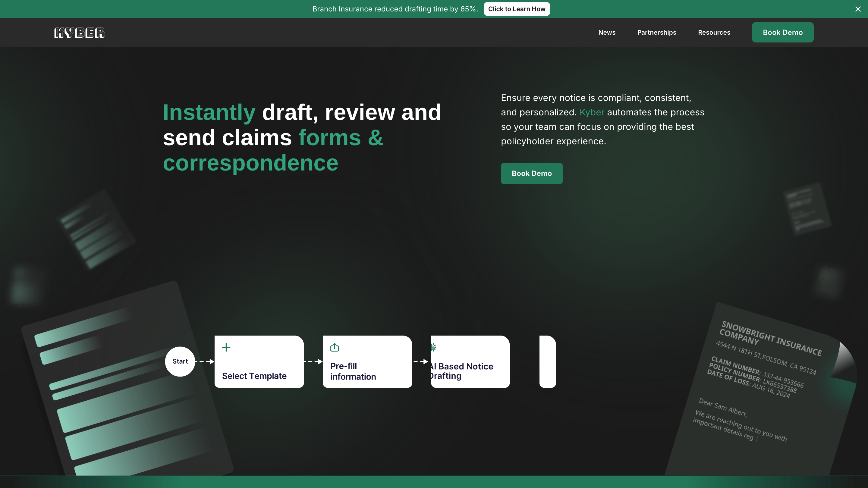The image size is (868, 488).
Task: Click Click to Learn How button
Action: pos(517,9)
